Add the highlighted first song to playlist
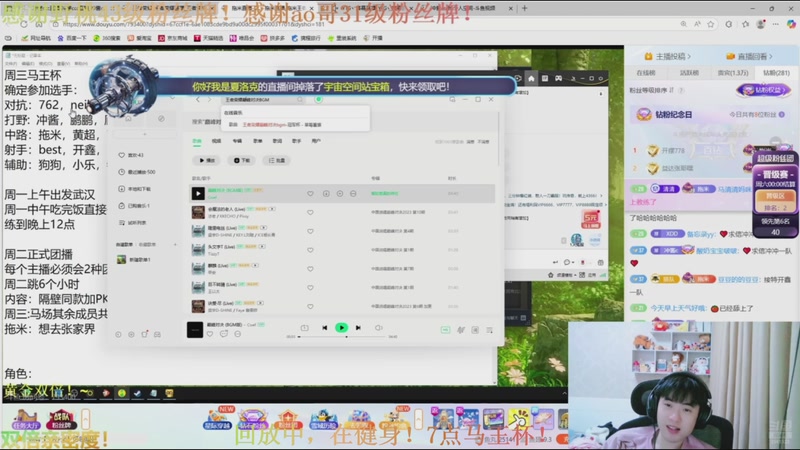Screen dimensions: 800x450 (340, 194)
